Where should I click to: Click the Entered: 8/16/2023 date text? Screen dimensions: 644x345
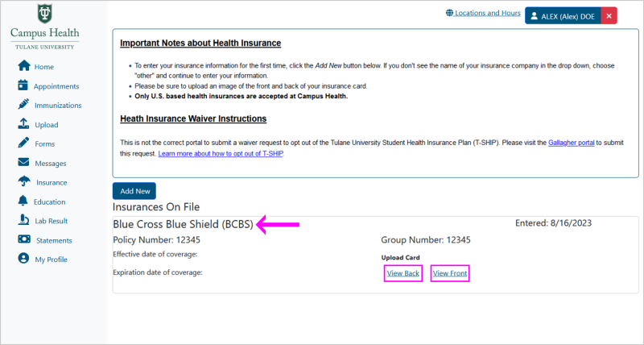pyautogui.click(x=553, y=222)
